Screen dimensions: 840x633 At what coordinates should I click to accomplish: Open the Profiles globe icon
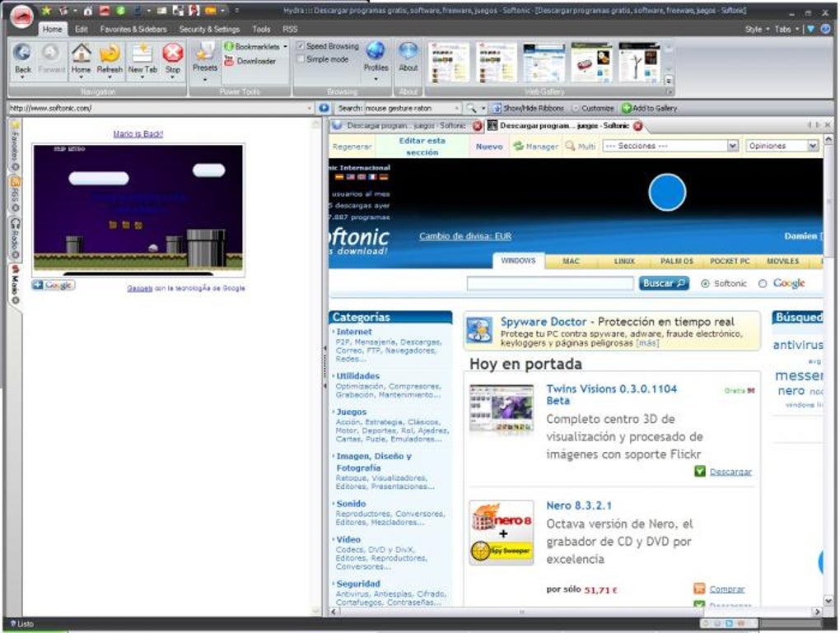click(x=376, y=51)
